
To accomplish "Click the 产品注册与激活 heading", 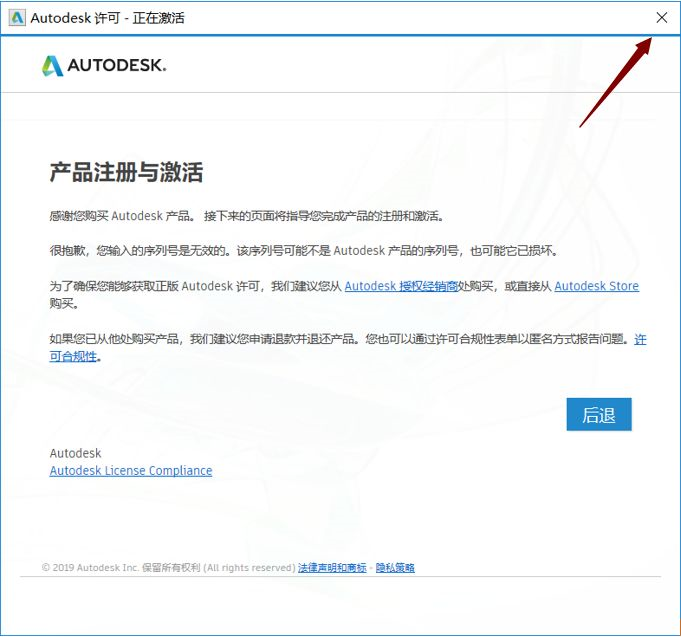I will [126, 172].
